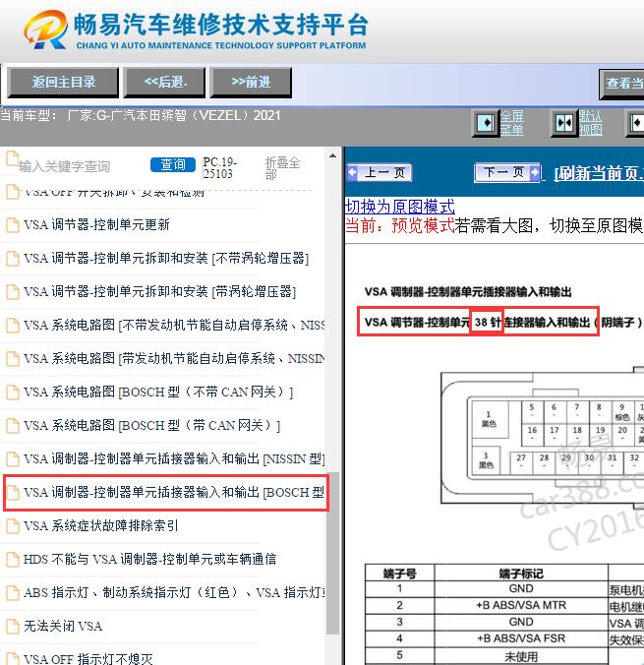644x665 pixels.
Task: Click the 端子标记 column header
Action: click(x=521, y=573)
